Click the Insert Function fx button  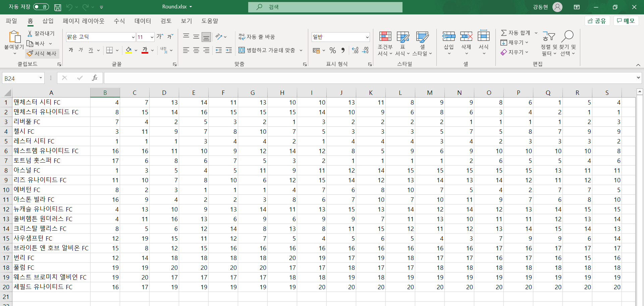pyautogui.click(x=95, y=78)
